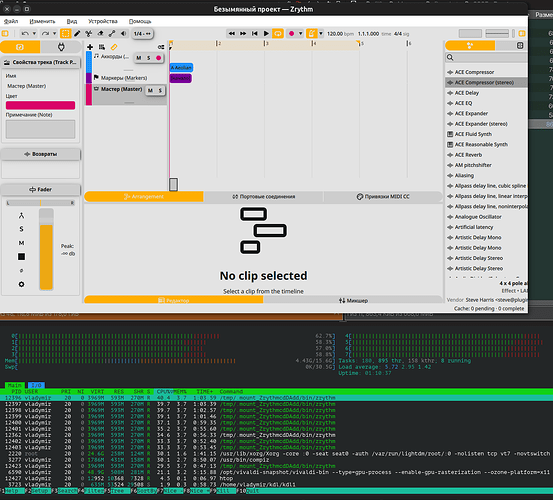Expand the Возвраты section header
553x500 pixels.
(x=40, y=154)
